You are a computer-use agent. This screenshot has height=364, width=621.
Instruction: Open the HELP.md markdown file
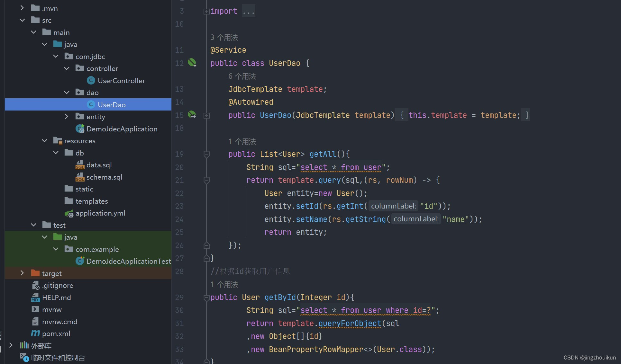pos(56,297)
